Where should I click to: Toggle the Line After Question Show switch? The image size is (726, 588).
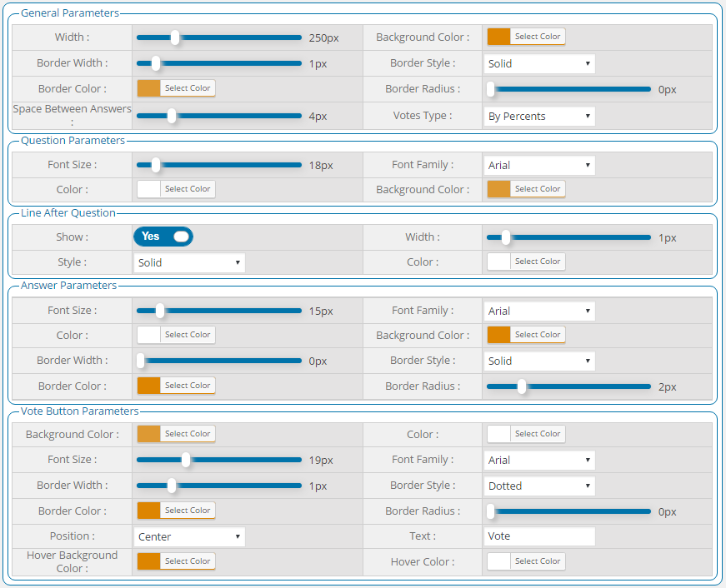pyautogui.click(x=163, y=237)
